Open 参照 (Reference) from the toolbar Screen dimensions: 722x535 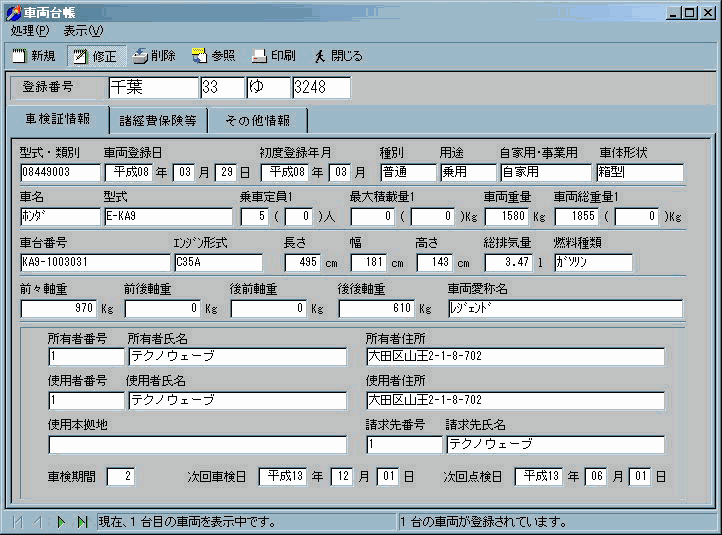213,56
